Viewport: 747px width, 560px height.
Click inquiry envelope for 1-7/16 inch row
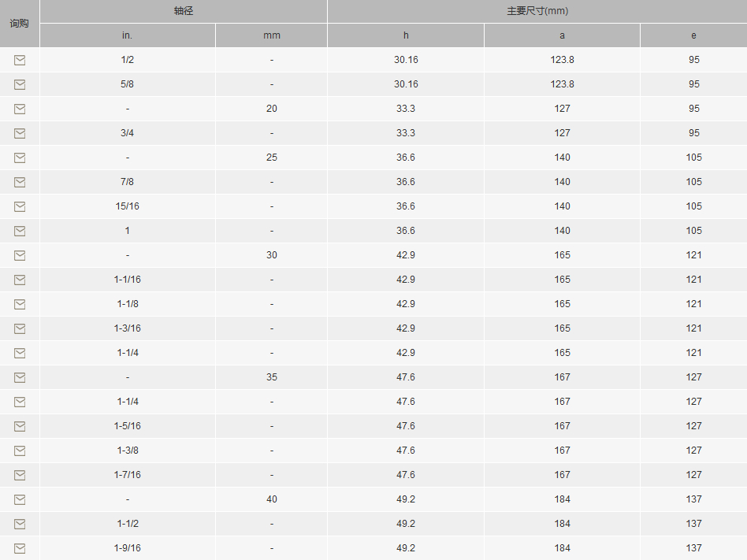pos(20,475)
